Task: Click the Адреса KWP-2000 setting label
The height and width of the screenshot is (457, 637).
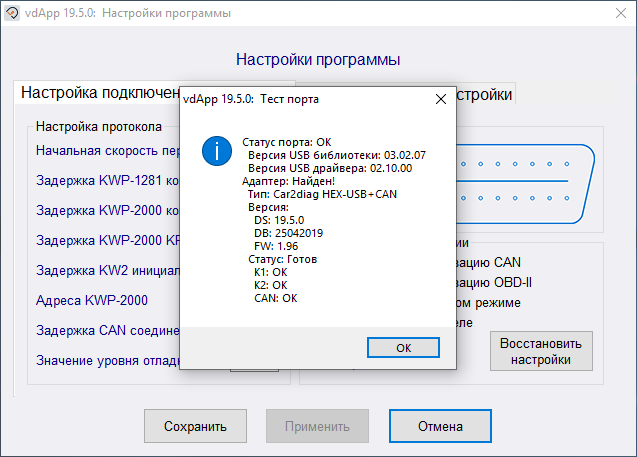Action: pyautogui.click(x=92, y=300)
